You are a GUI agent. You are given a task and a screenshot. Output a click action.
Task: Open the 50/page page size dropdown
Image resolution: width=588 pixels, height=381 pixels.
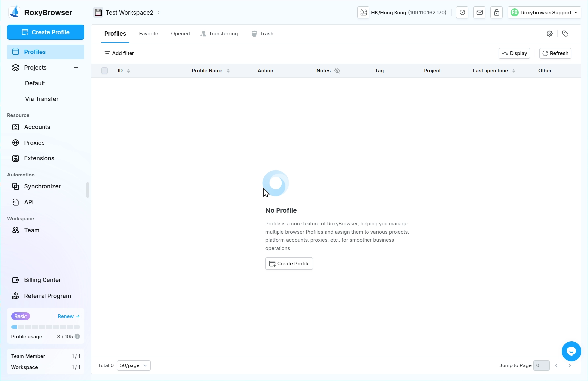[133, 365]
